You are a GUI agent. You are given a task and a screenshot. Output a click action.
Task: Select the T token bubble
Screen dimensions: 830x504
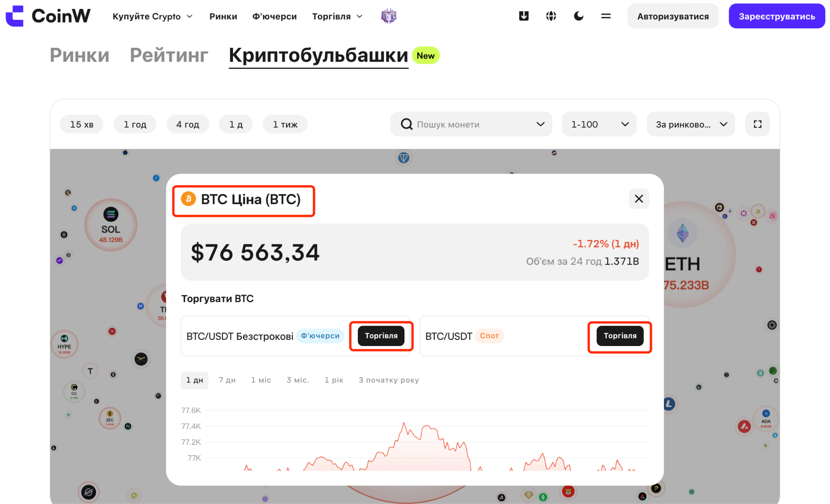[90, 371]
